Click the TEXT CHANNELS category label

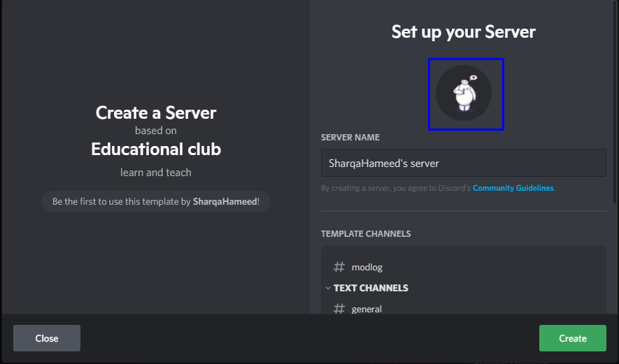point(371,288)
